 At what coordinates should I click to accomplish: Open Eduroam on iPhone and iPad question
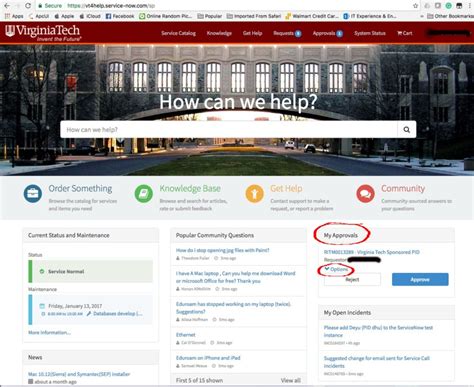click(208, 358)
